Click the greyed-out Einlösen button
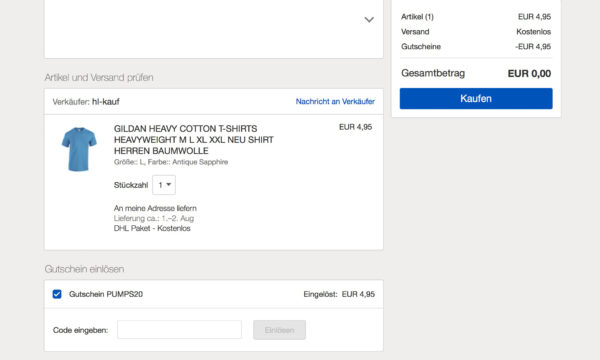 [x=279, y=330]
